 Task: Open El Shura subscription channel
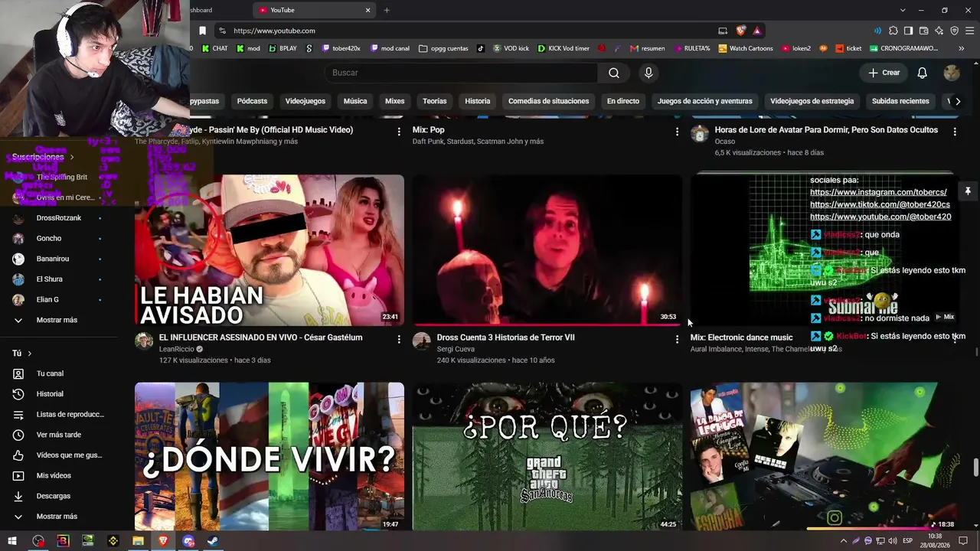tap(50, 279)
